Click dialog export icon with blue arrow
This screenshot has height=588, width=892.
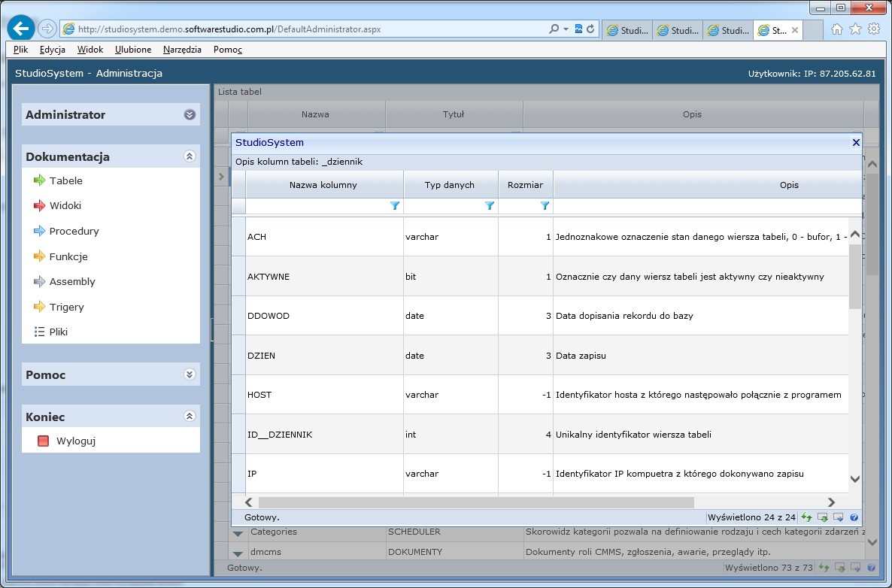point(838,517)
